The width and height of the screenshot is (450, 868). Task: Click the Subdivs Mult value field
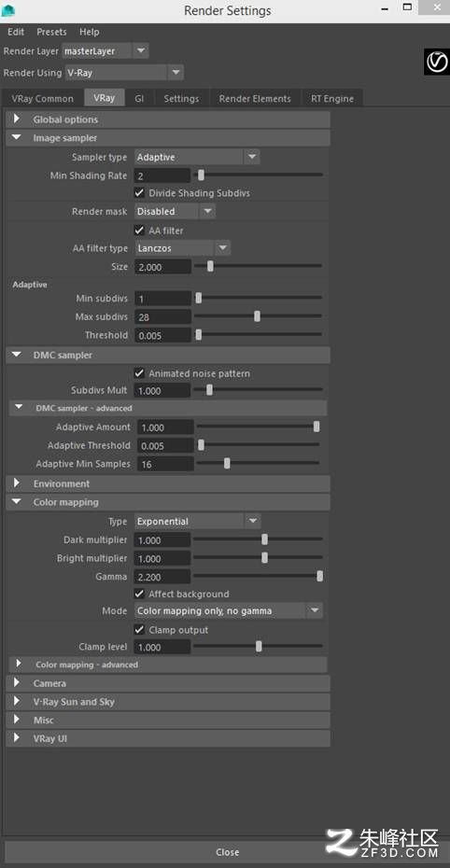162,391
